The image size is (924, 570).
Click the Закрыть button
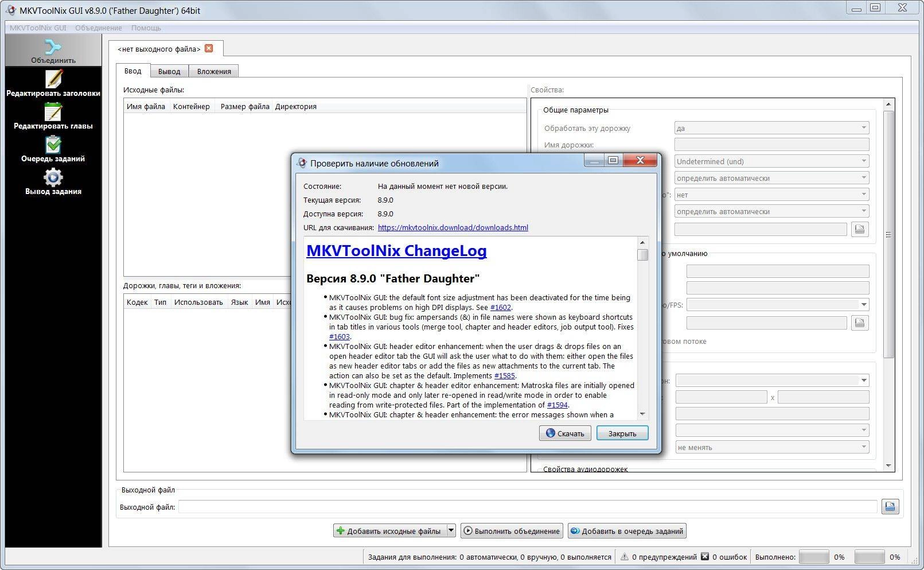622,433
